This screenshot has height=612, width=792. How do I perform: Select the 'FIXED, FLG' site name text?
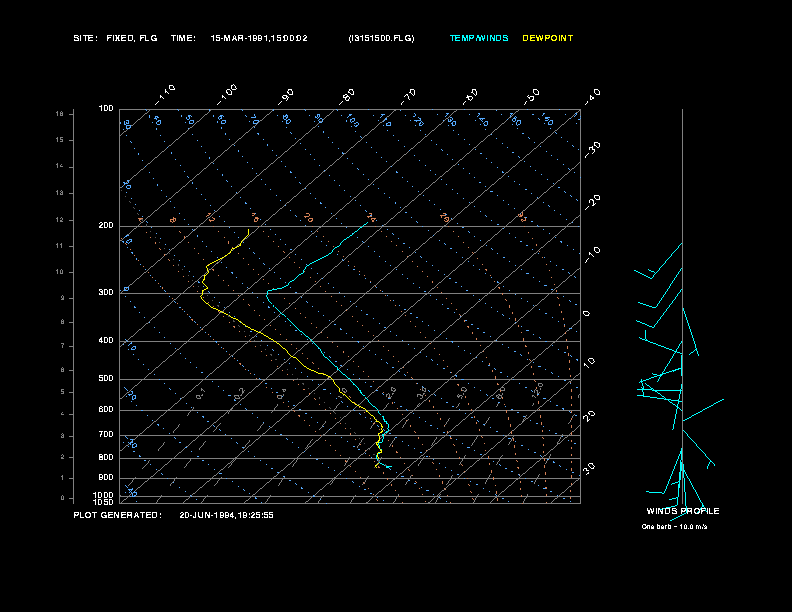coord(132,38)
